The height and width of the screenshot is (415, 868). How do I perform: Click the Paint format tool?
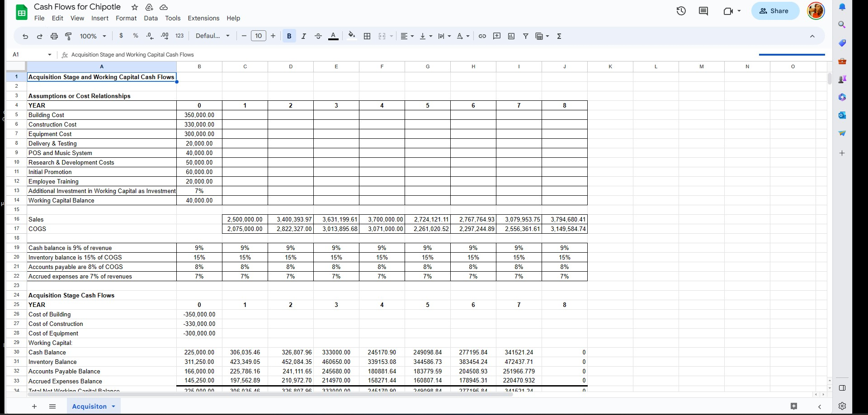[x=68, y=36]
